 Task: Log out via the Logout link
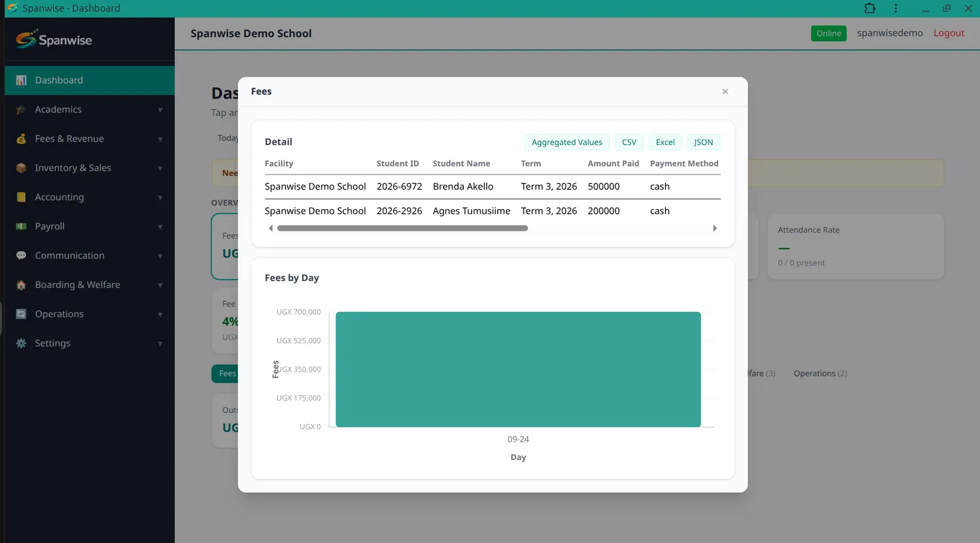[x=949, y=33]
